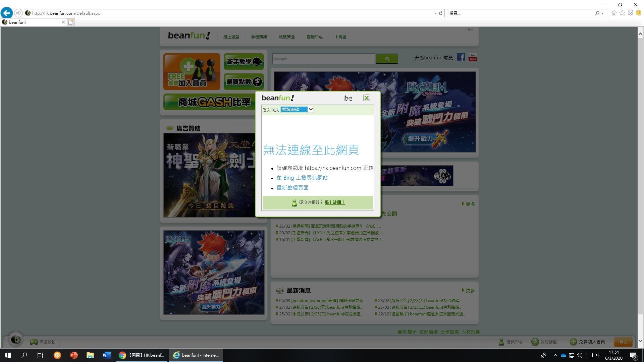Open the 客服中心 menu item
Image resolution: width=644 pixels, height=362 pixels.
click(x=314, y=37)
